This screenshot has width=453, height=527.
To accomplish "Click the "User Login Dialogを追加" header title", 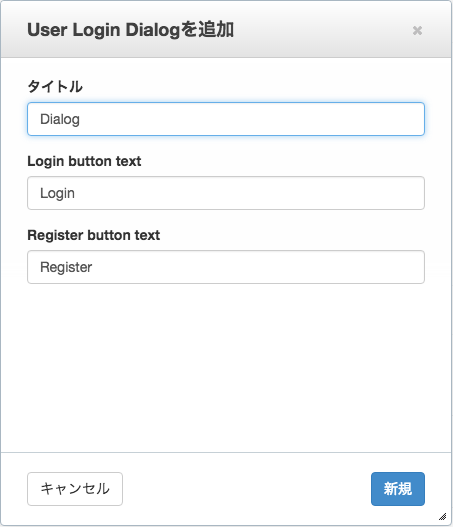I will click(130, 30).
